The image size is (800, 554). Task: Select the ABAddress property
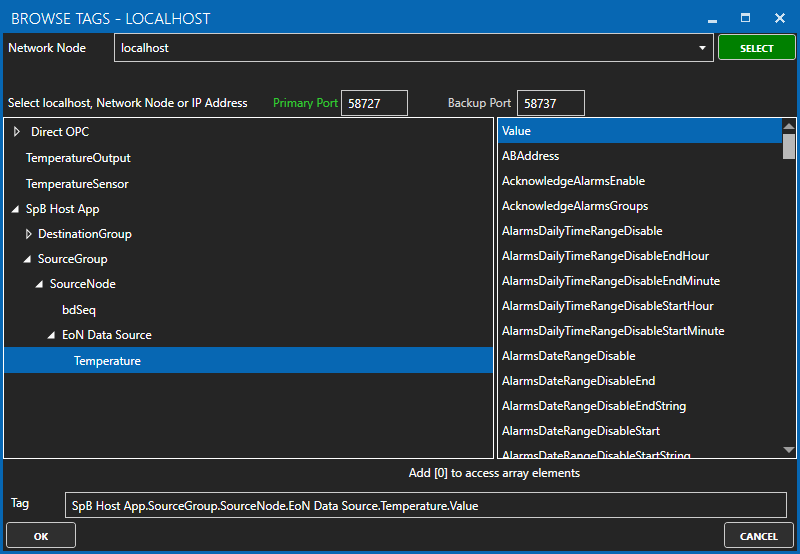tap(640, 156)
